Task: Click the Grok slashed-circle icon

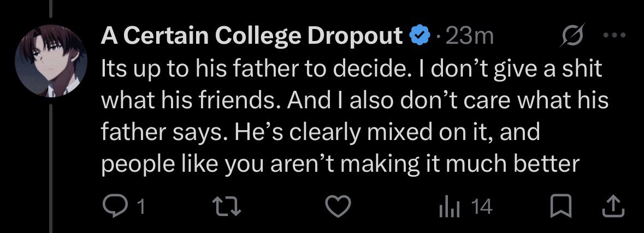Action: coord(572,37)
